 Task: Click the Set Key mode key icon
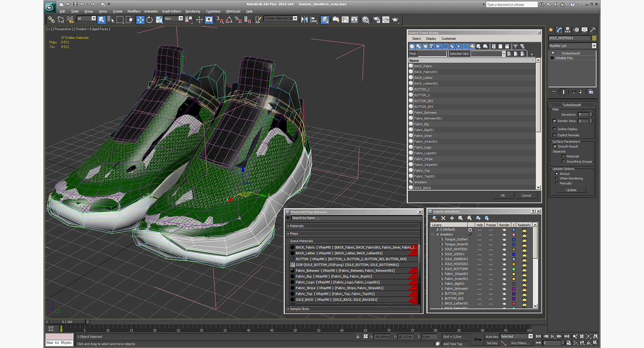coord(478,339)
